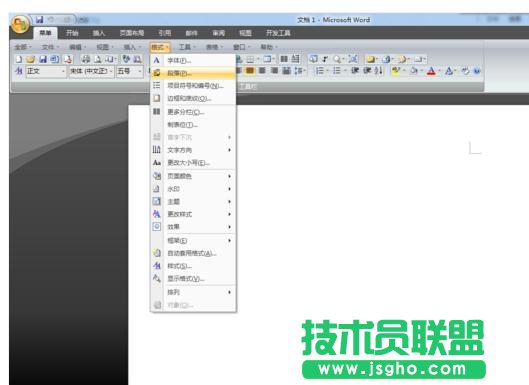The image size is (529, 385).
Task: Click the Print icon in the toolbar
Action: tap(86, 59)
